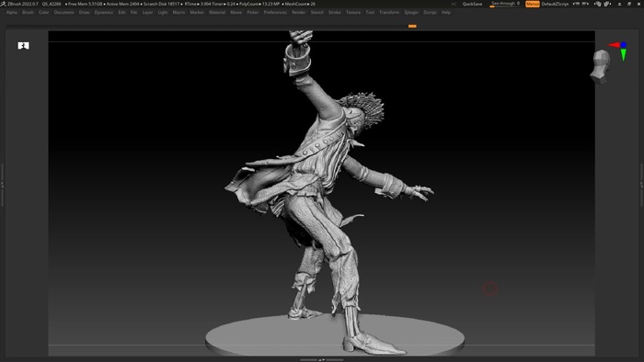644x362 pixels.
Task: Click the 'PolyCount 13.23 MP' status text
Action: click(259, 4)
